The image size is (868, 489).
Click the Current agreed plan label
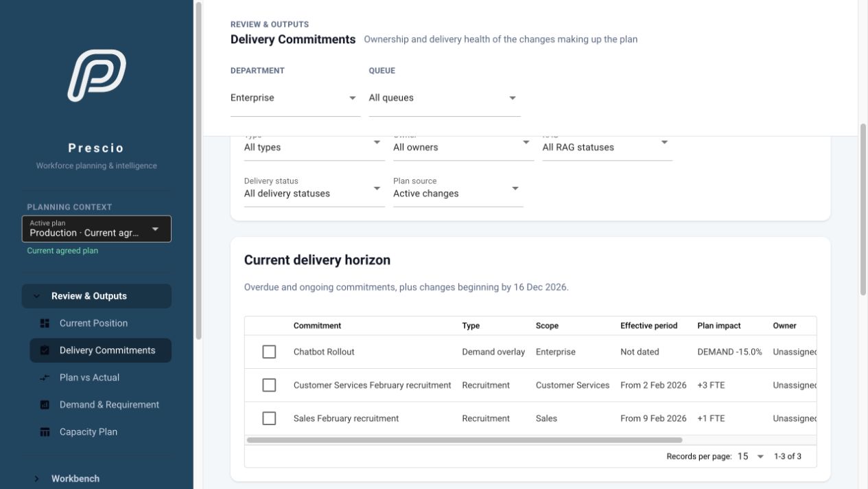pyautogui.click(x=62, y=251)
